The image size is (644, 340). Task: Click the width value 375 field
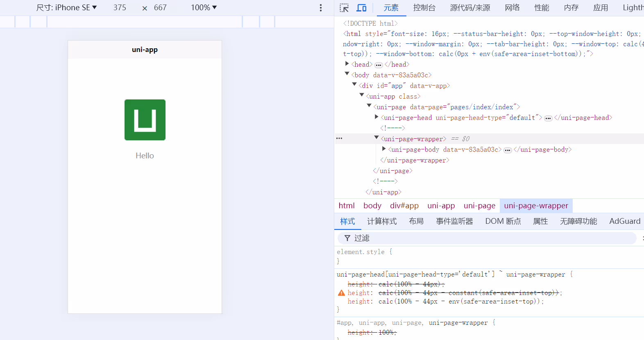pyautogui.click(x=120, y=8)
